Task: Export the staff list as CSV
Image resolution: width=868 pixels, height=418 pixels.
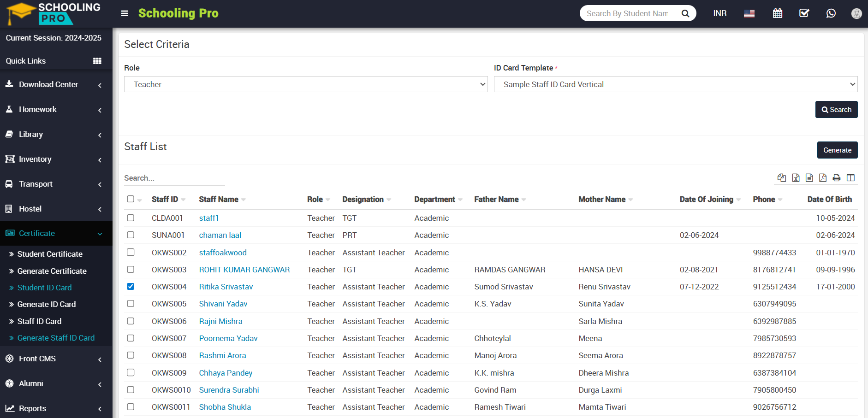Action: pyautogui.click(x=809, y=178)
